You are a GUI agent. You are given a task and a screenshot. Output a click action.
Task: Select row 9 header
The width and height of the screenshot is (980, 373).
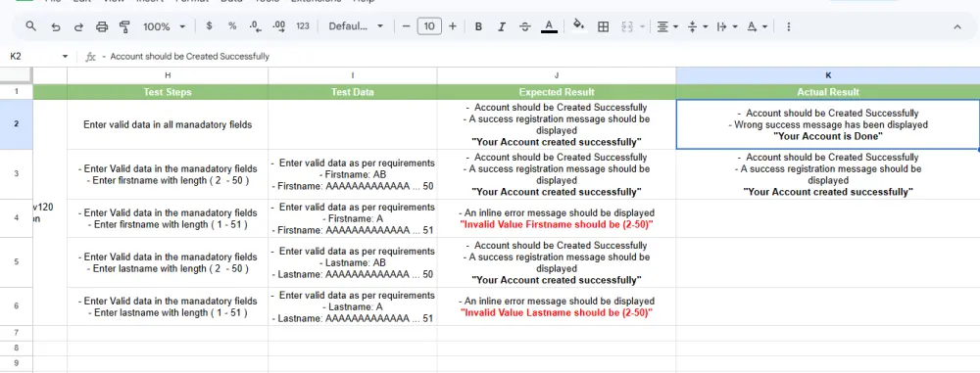[x=17, y=362]
